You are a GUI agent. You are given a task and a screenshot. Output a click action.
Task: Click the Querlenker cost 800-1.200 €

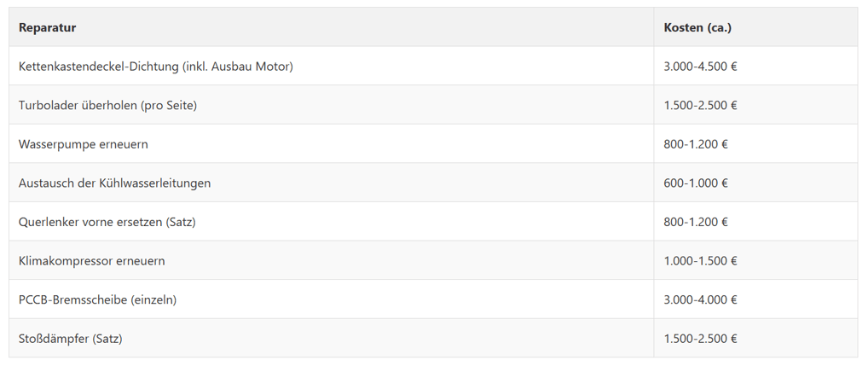tap(695, 222)
